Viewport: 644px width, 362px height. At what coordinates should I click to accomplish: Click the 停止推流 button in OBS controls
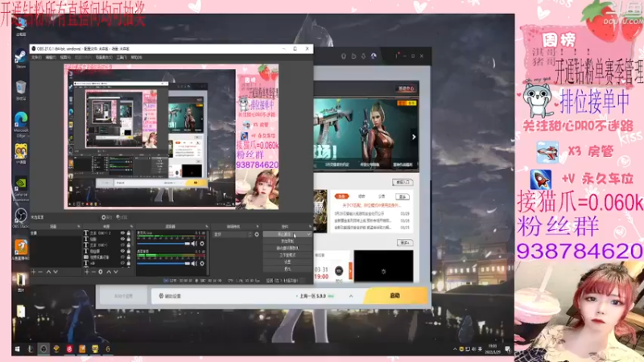pos(284,234)
